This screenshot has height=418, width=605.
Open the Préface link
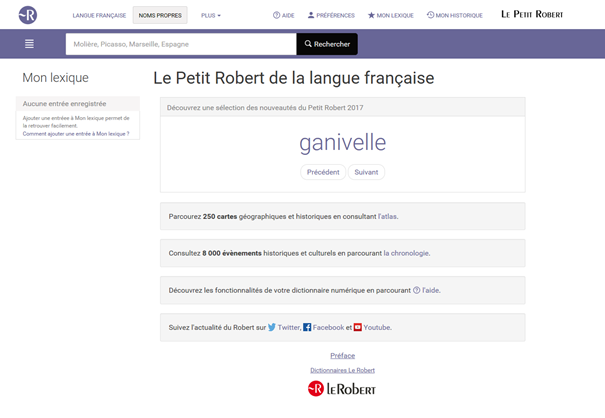[343, 355]
